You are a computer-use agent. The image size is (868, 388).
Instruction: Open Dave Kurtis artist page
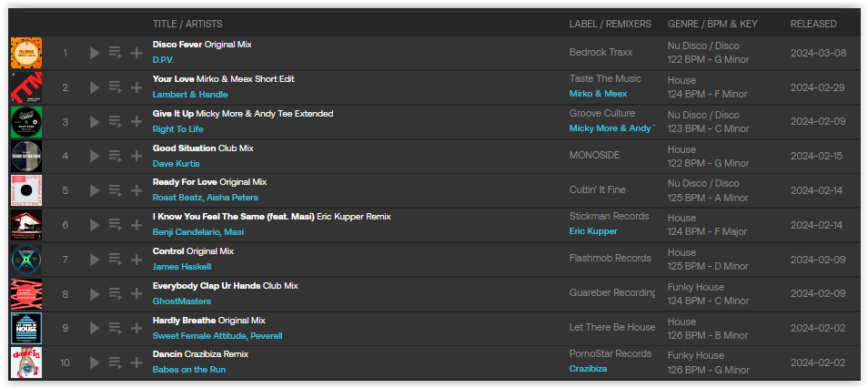click(x=176, y=164)
